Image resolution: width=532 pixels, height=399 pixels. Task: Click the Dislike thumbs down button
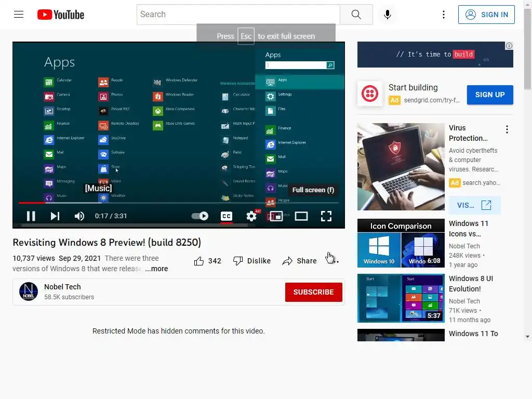point(252,261)
